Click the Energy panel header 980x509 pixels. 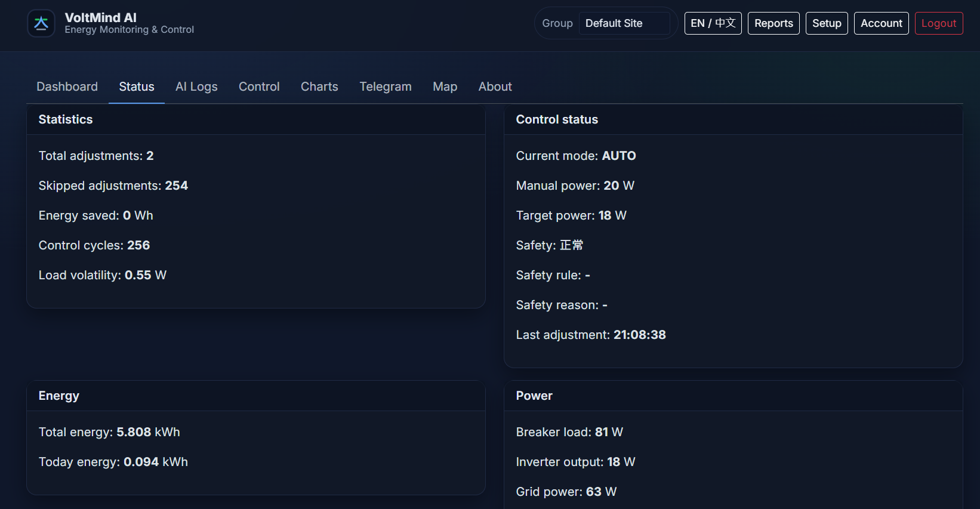point(59,396)
